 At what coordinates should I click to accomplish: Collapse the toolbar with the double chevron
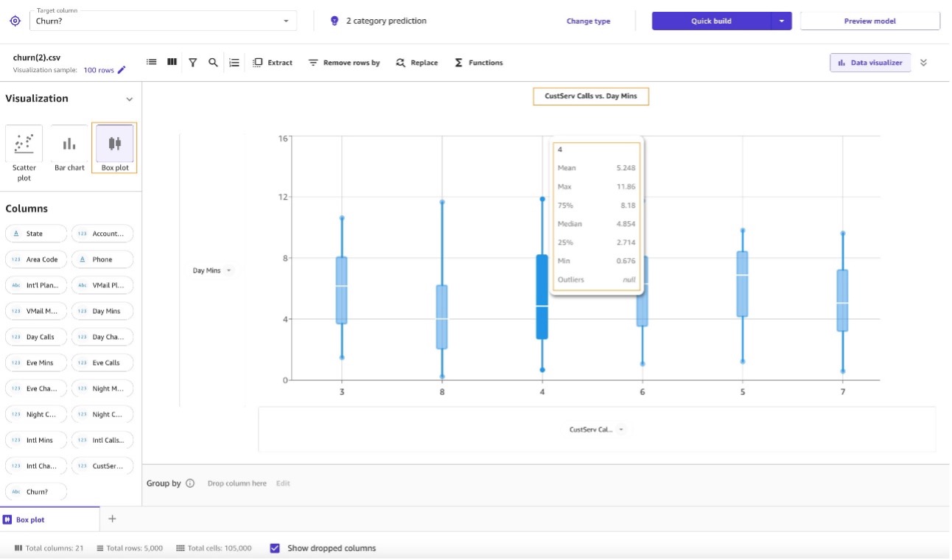(923, 63)
